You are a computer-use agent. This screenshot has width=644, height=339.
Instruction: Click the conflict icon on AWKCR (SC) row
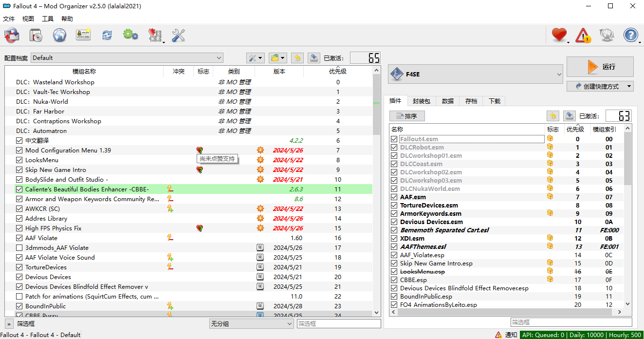(x=170, y=208)
